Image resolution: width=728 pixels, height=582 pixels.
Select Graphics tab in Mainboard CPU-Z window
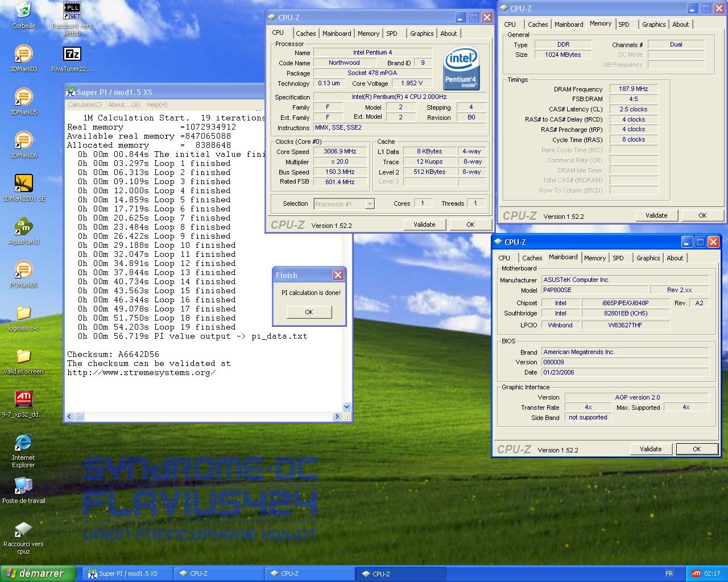(648, 258)
